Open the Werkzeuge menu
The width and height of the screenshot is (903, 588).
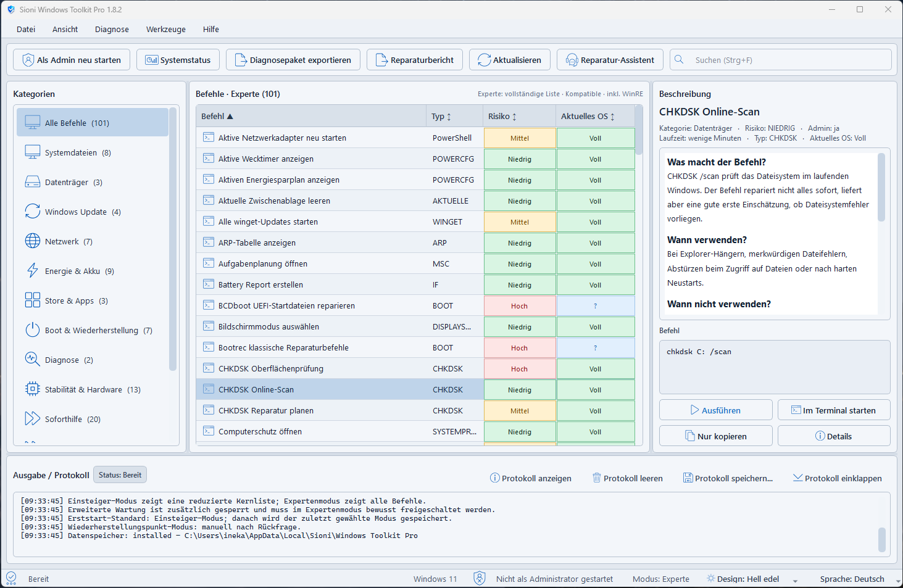coord(166,29)
